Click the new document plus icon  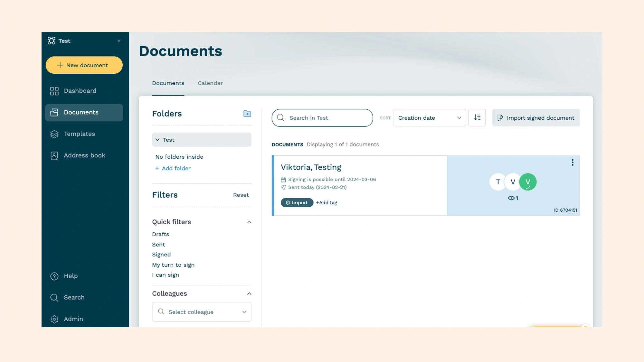pyautogui.click(x=60, y=65)
